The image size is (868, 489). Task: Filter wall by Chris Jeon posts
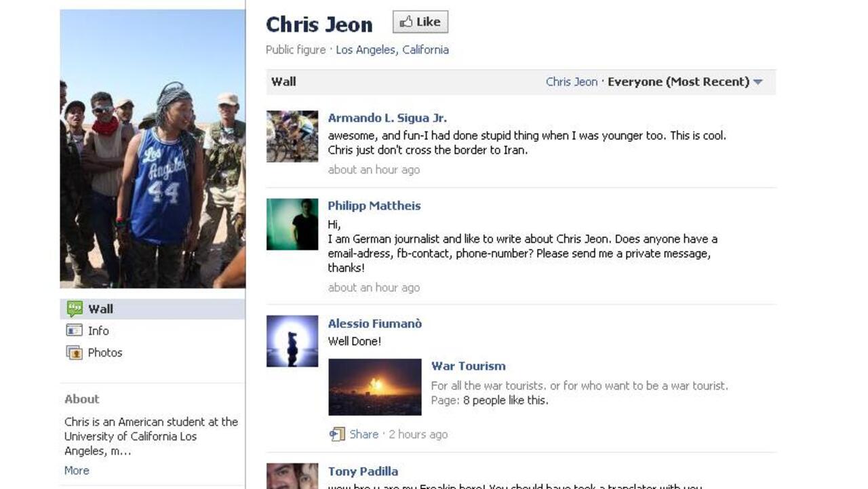click(x=572, y=81)
